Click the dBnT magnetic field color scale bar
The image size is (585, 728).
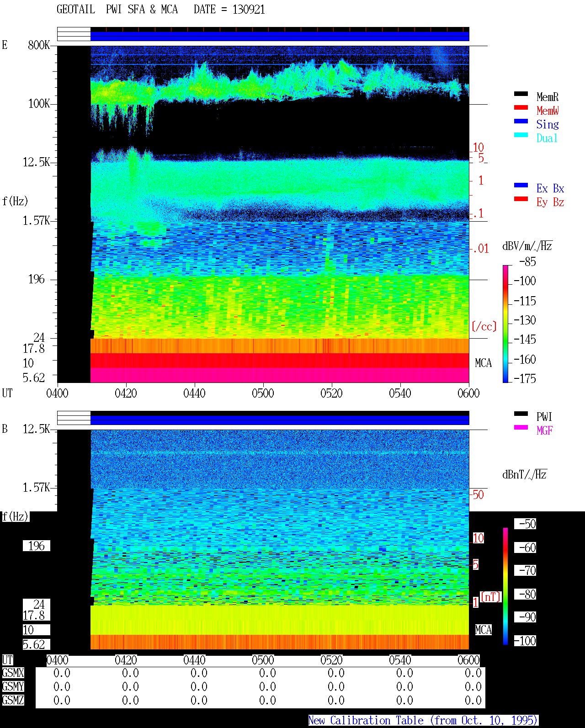505,586
